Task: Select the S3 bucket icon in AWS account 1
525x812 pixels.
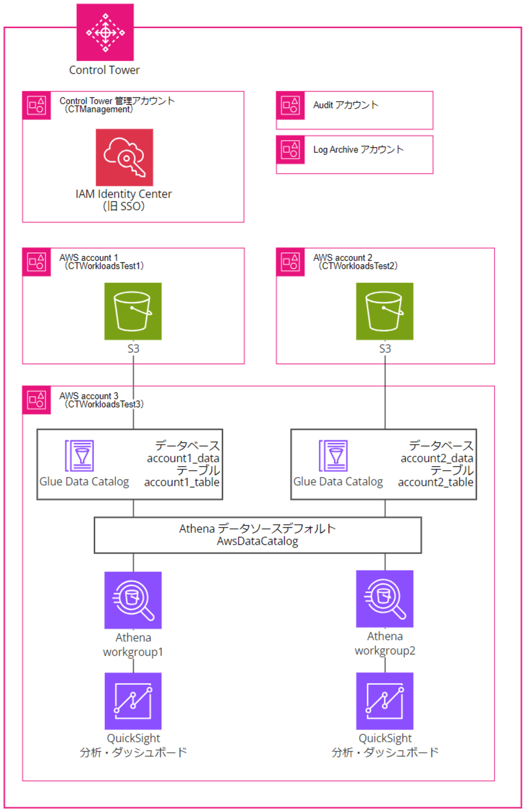Action: (x=133, y=311)
